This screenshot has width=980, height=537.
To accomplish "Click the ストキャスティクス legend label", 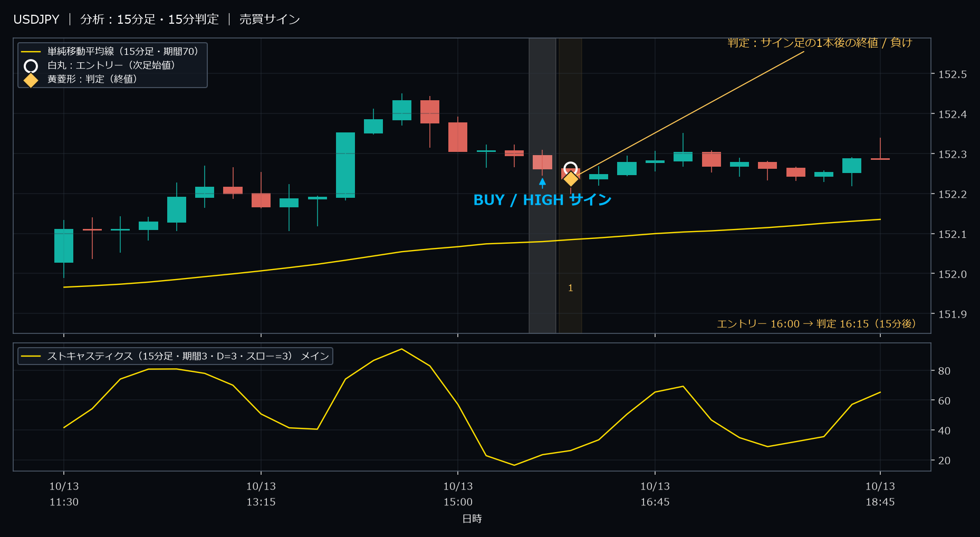I will tap(188, 356).
